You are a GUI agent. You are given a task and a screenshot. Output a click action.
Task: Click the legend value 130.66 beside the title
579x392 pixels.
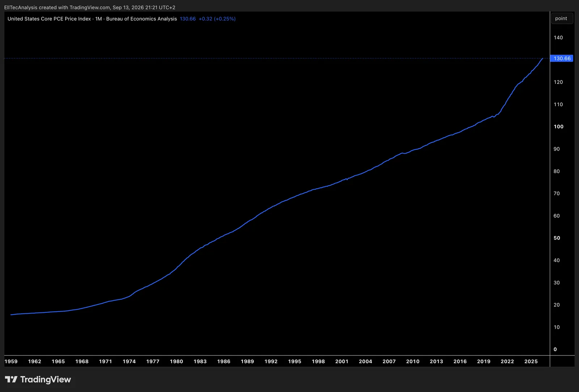(188, 19)
